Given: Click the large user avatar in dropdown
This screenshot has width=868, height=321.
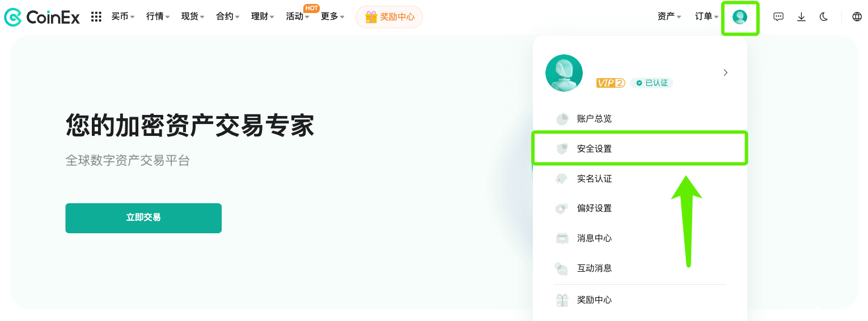Looking at the screenshot, I should click(x=564, y=73).
